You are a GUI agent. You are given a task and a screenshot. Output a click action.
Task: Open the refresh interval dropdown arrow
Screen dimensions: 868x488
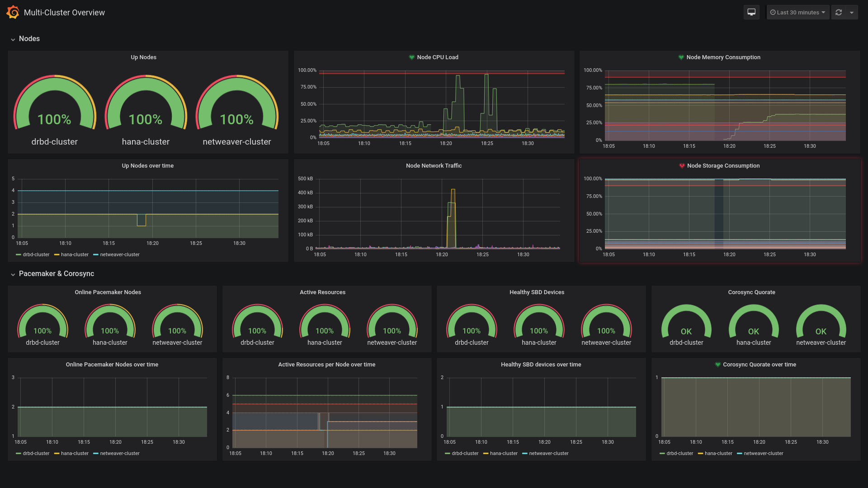[852, 12]
